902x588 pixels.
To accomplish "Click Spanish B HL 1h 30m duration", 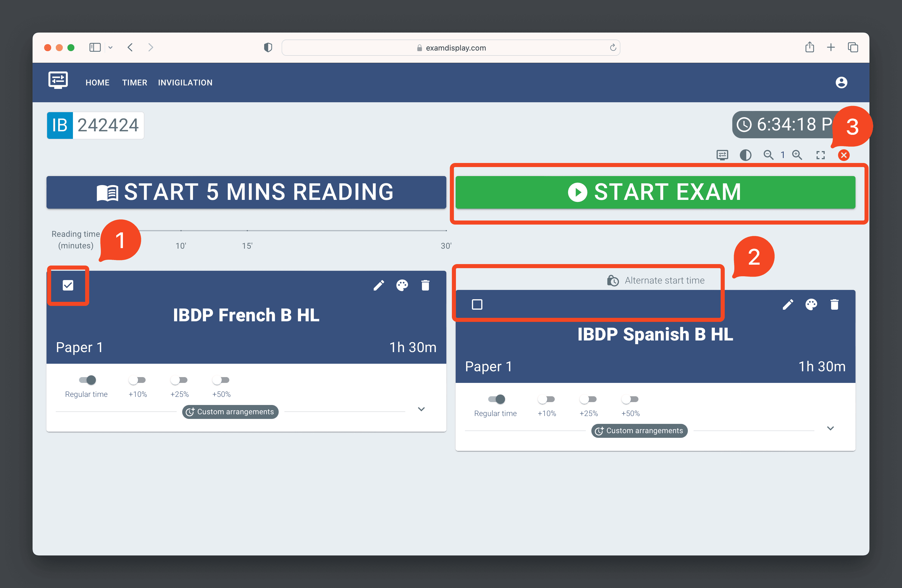I will pyautogui.click(x=822, y=367).
